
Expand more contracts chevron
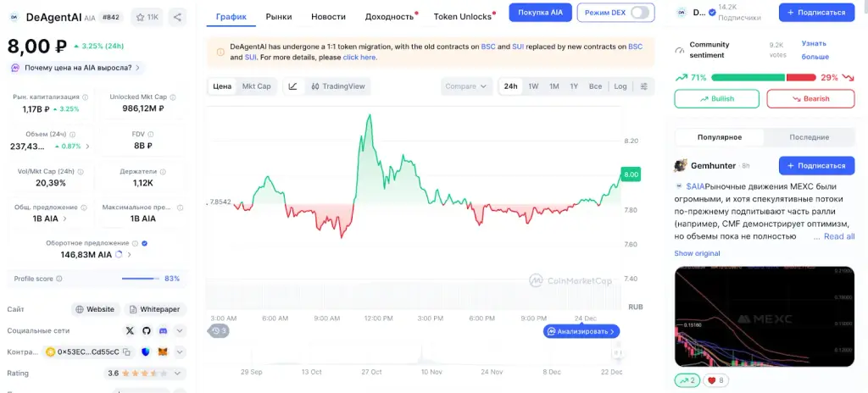pos(180,352)
